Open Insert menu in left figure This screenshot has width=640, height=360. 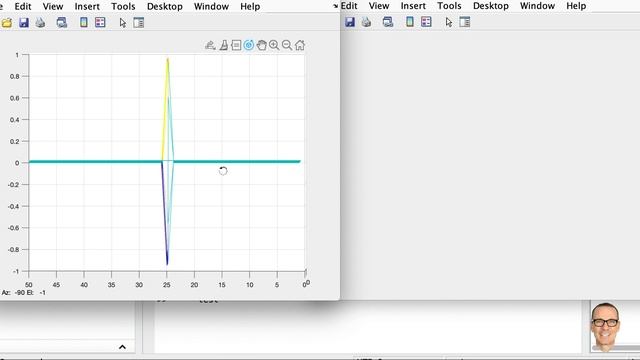(87, 7)
